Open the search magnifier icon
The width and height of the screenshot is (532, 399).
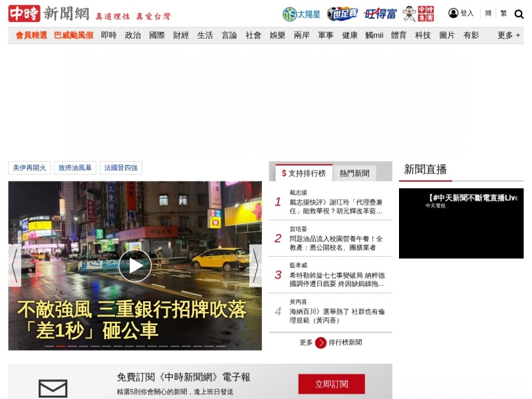[519, 14]
